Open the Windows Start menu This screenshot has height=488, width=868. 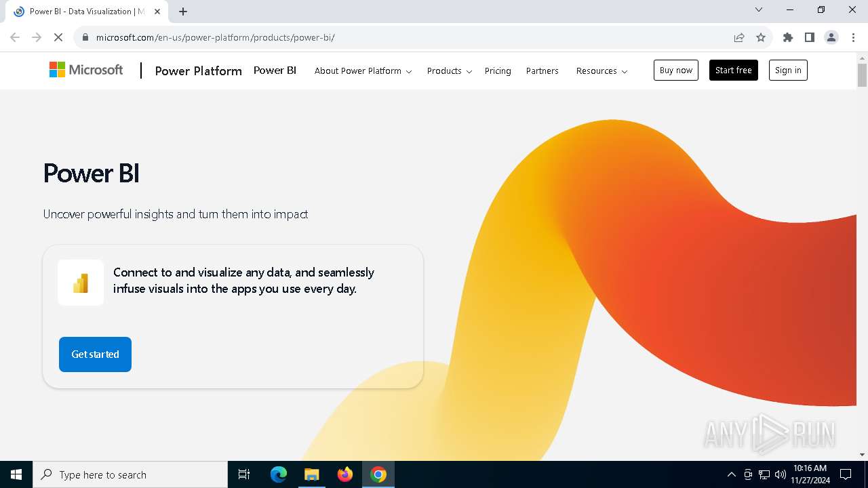coord(16,474)
